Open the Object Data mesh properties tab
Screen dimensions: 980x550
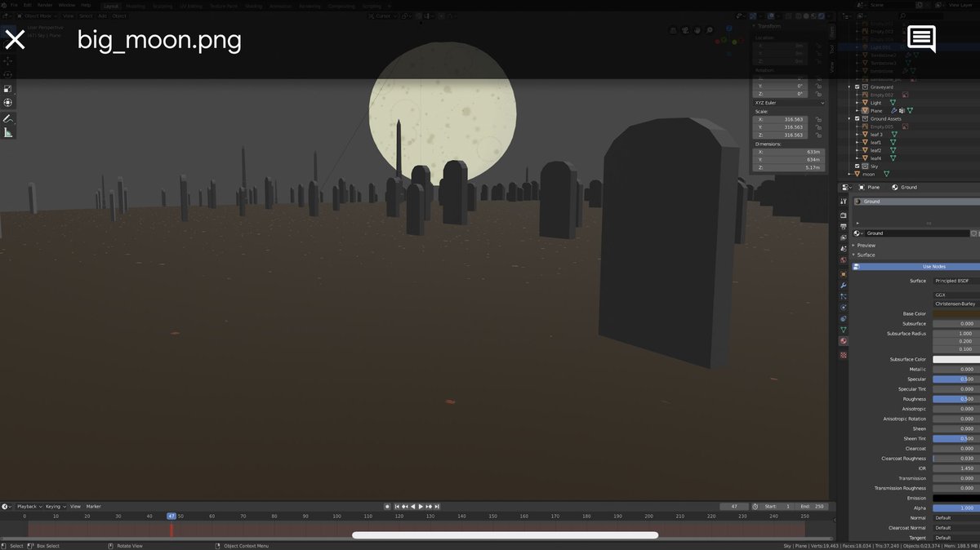[x=844, y=330]
